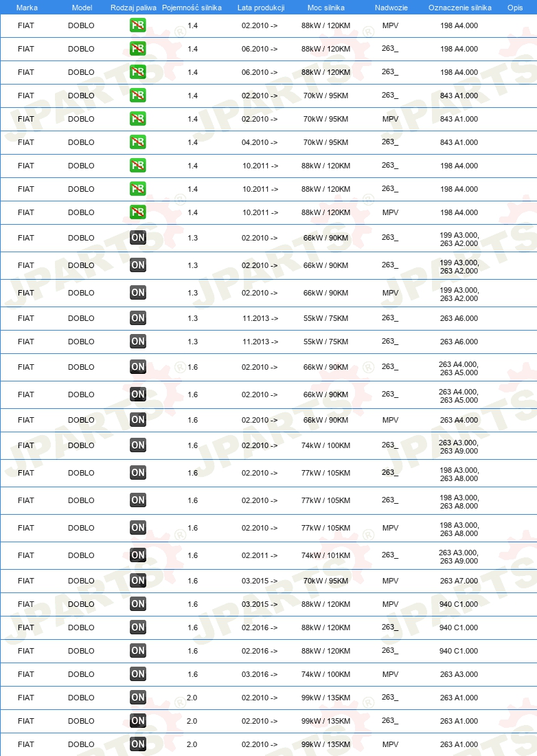Viewport: 537px width, 756px height.
Task: Select the engine code 263 A7.000 cell
Action: click(459, 581)
